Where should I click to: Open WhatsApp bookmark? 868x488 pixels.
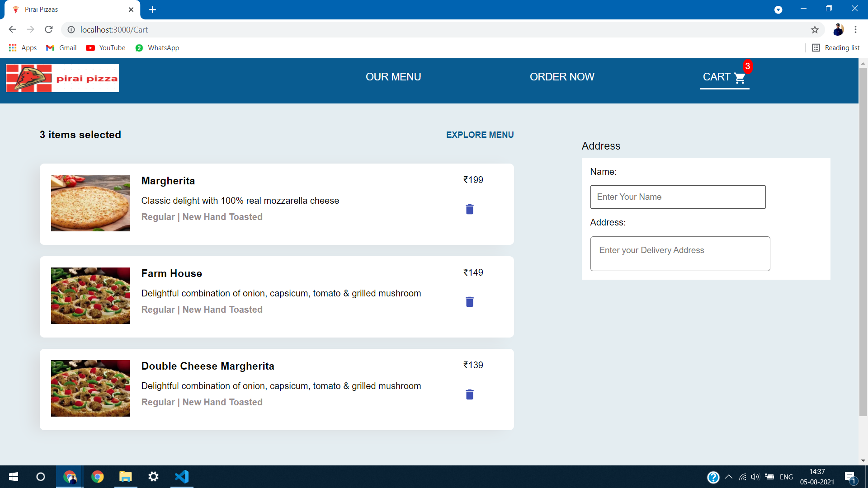coord(157,48)
